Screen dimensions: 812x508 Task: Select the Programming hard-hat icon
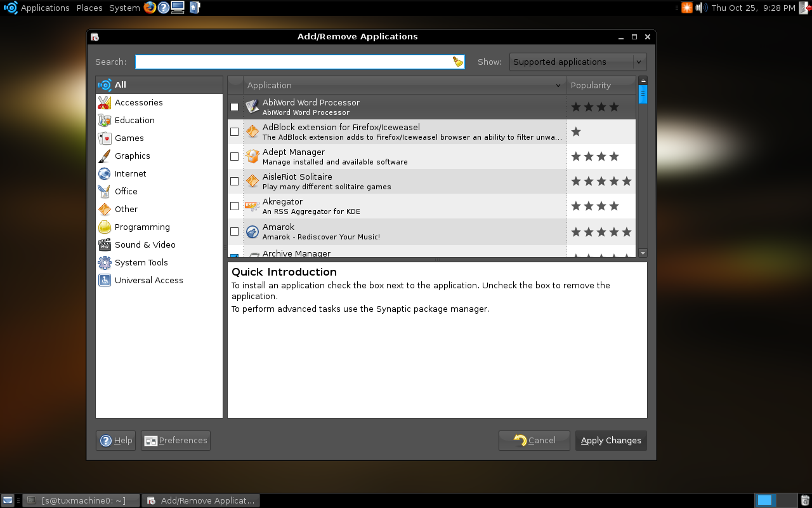coord(105,227)
